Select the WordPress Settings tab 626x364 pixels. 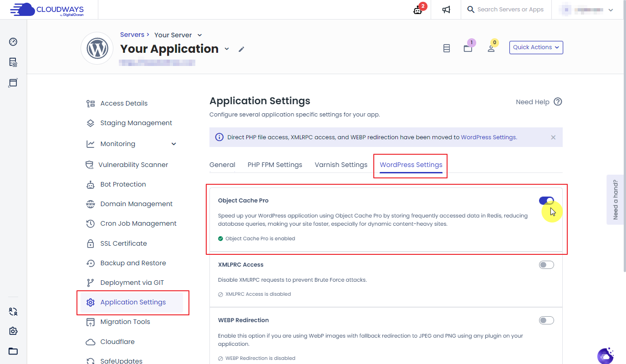pos(411,165)
